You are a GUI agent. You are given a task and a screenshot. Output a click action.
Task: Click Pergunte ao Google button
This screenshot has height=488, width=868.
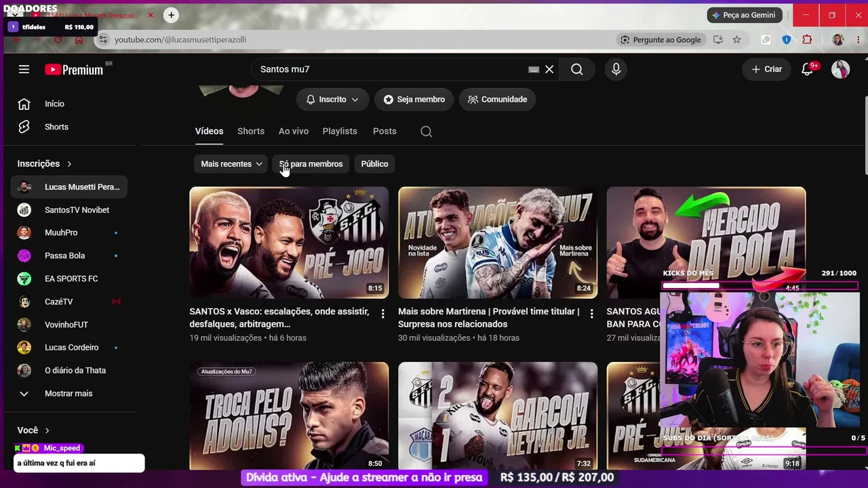coord(661,40)
